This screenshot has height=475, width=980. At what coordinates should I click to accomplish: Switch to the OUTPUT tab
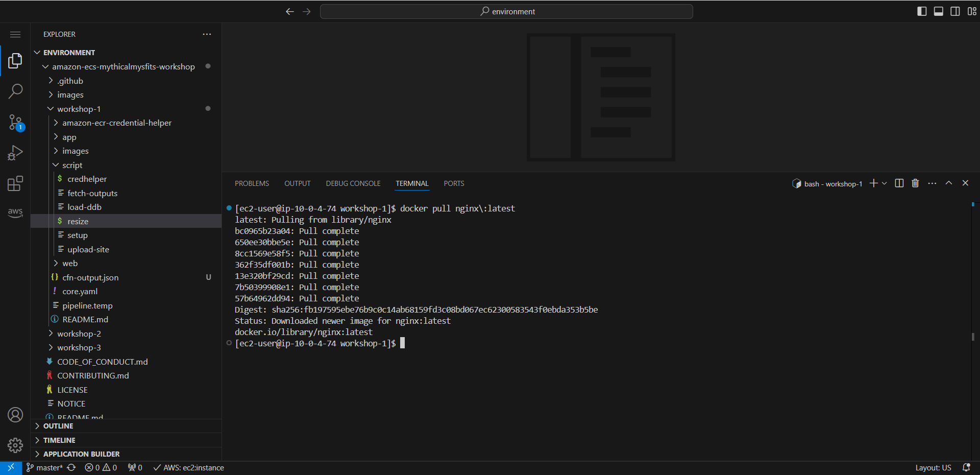pyautogui.click(x=298, y=184)
